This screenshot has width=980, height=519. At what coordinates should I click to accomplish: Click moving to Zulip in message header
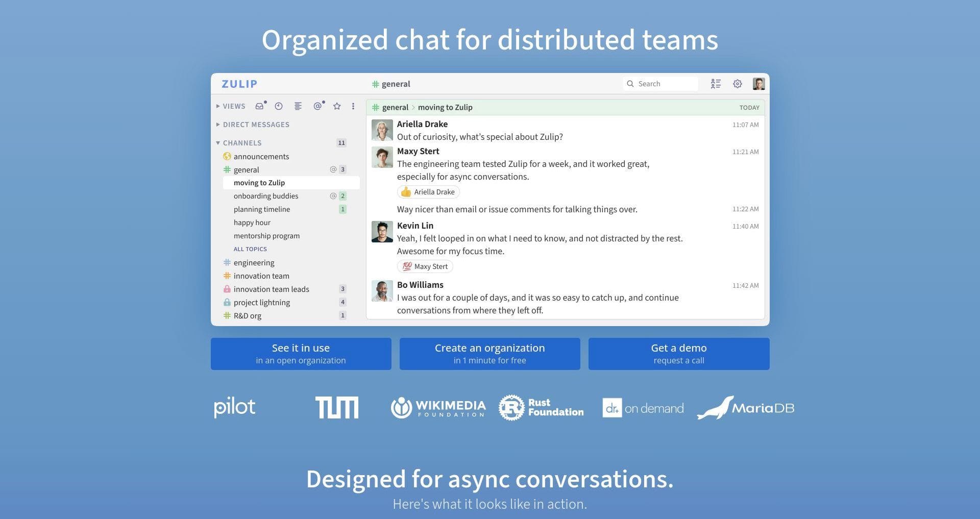[445, 107]
